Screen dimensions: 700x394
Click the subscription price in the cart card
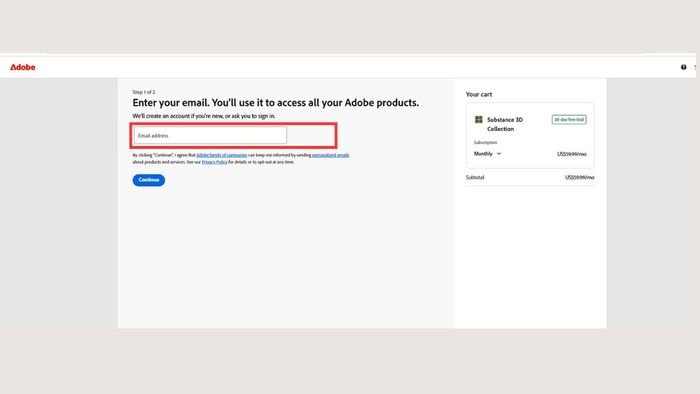(571, 154)
